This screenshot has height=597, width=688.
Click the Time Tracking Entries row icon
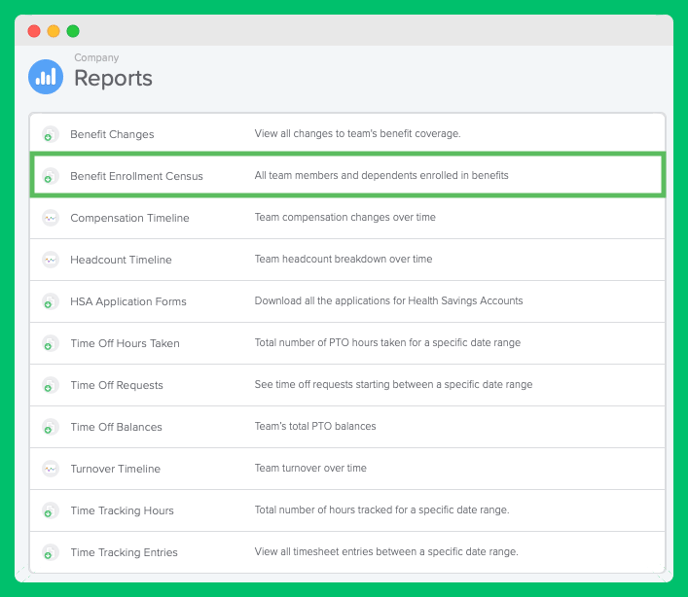tap(50, 552)
